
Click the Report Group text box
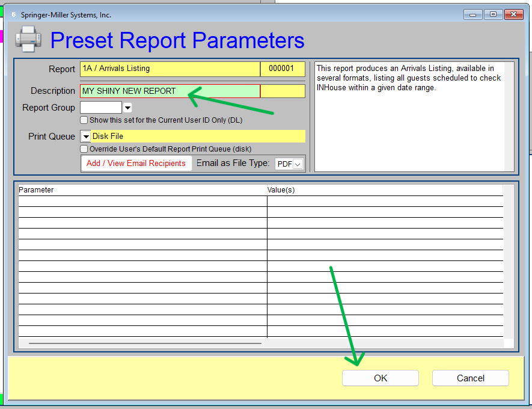click(101, 108)
